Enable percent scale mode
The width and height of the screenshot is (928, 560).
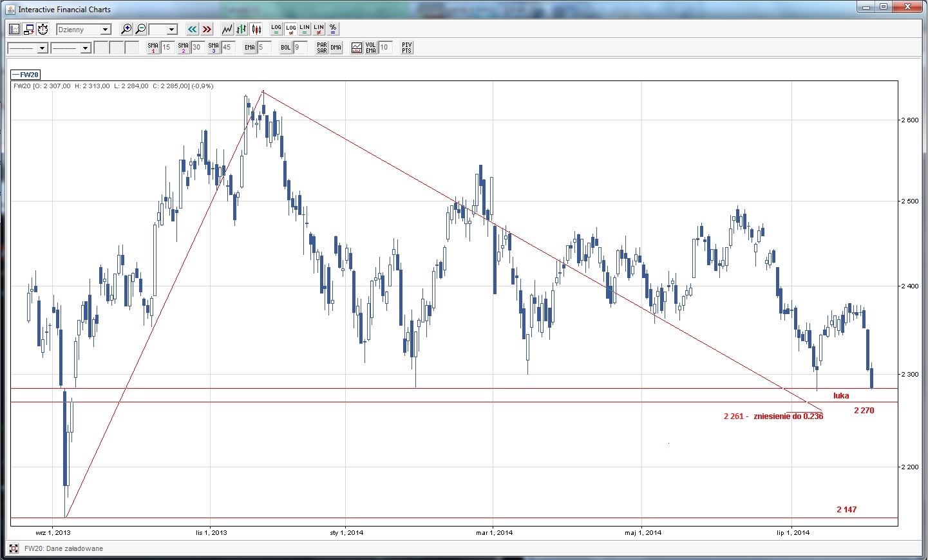333,29
